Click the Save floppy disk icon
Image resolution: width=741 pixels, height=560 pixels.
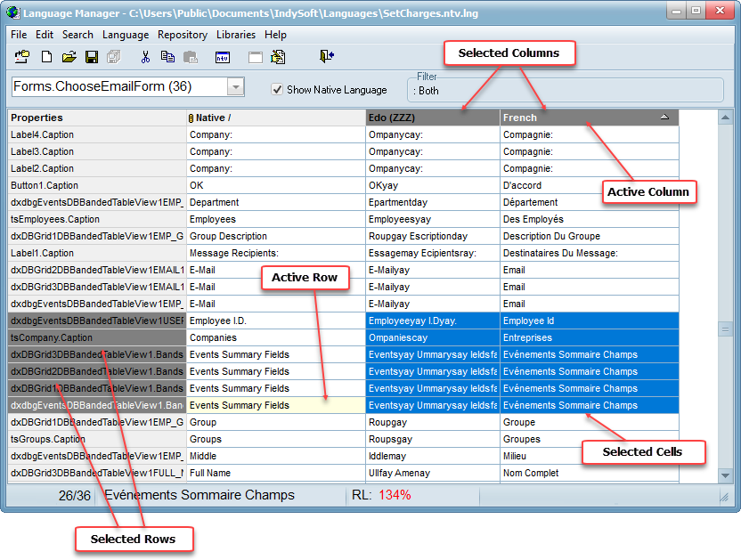pyautogui.click(x=91, y=57)
